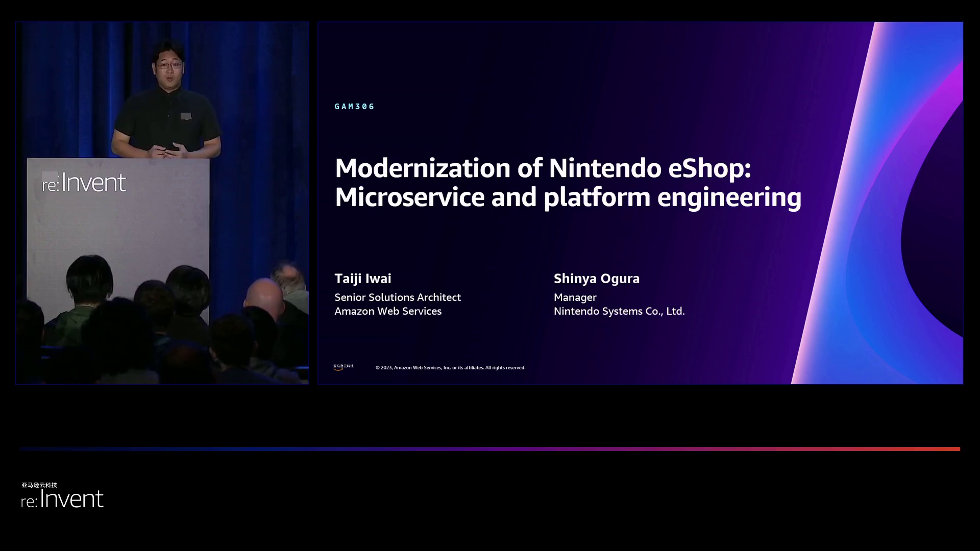Click the speaker's glasses
980x551 pixels.
point(169,65)
